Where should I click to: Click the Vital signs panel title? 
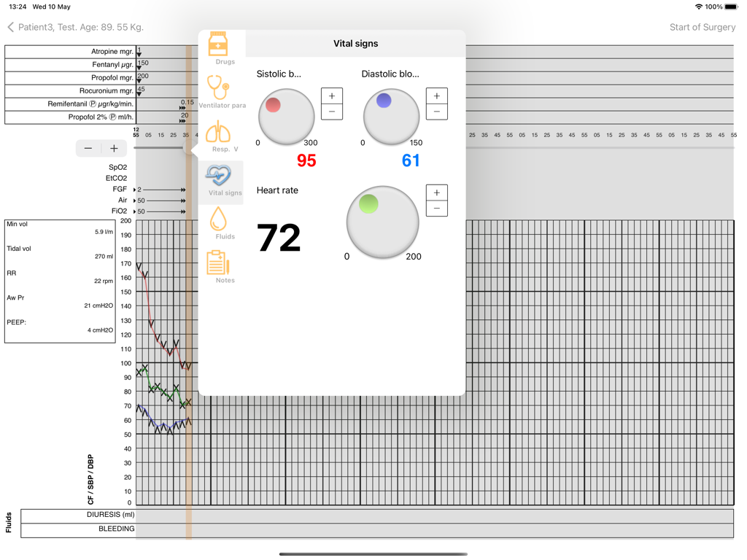click(356, 43)
